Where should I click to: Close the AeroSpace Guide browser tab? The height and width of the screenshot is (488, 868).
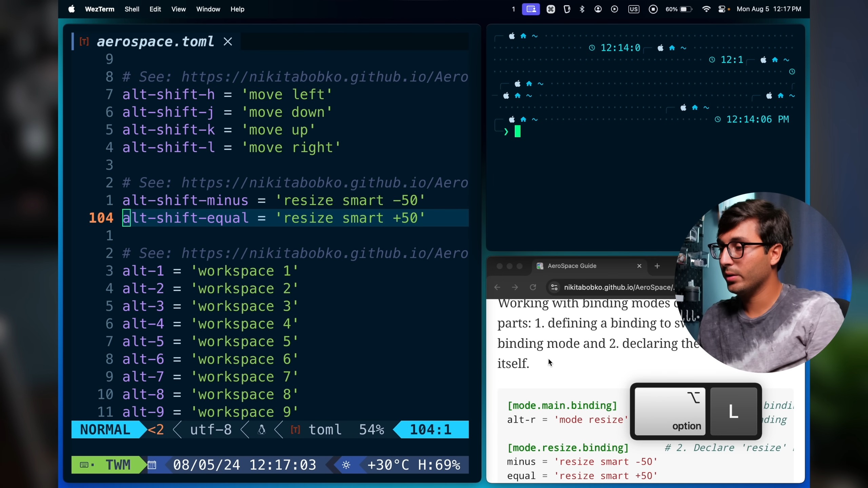click(639, 266)
